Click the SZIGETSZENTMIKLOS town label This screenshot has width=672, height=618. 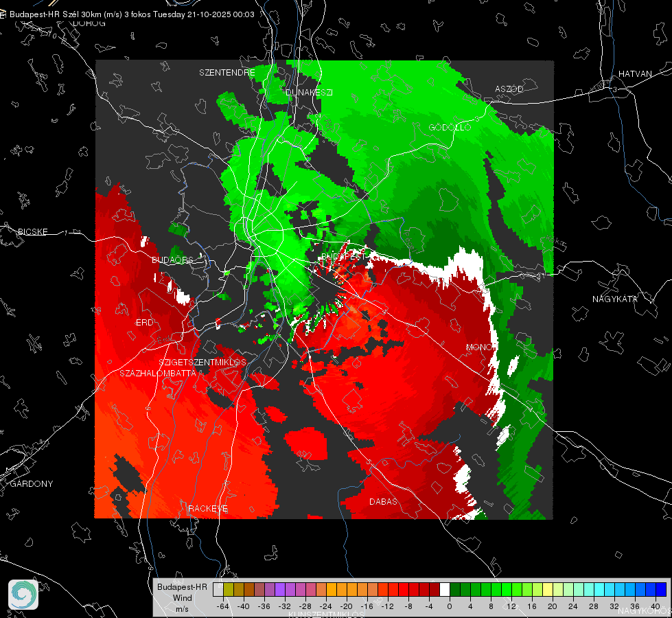tap(202, 363)
